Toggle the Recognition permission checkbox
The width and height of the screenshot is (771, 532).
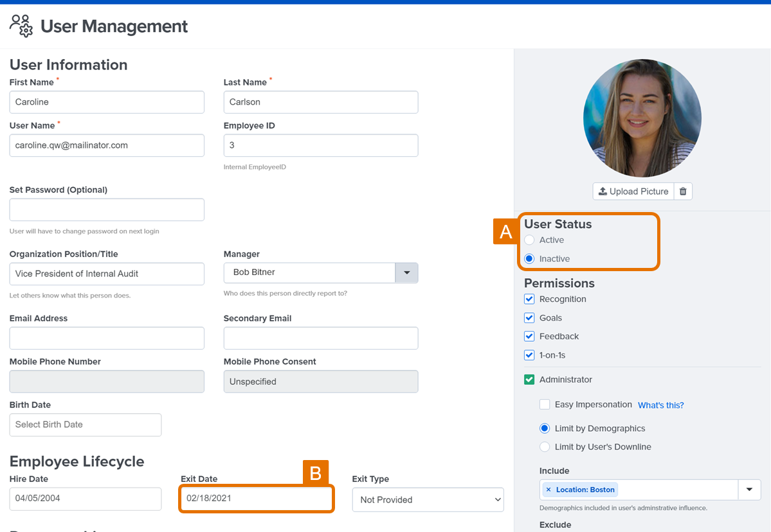[x=529, y=299]
